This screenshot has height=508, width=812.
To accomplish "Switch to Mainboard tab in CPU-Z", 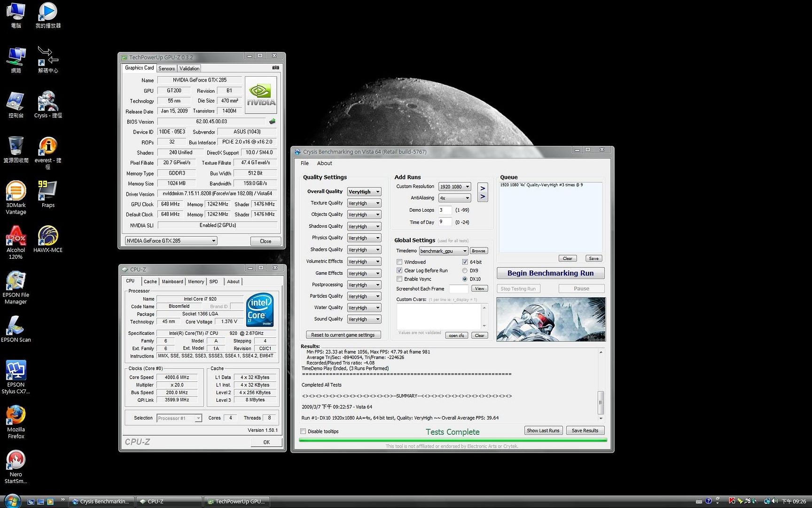I will point(172,282).
